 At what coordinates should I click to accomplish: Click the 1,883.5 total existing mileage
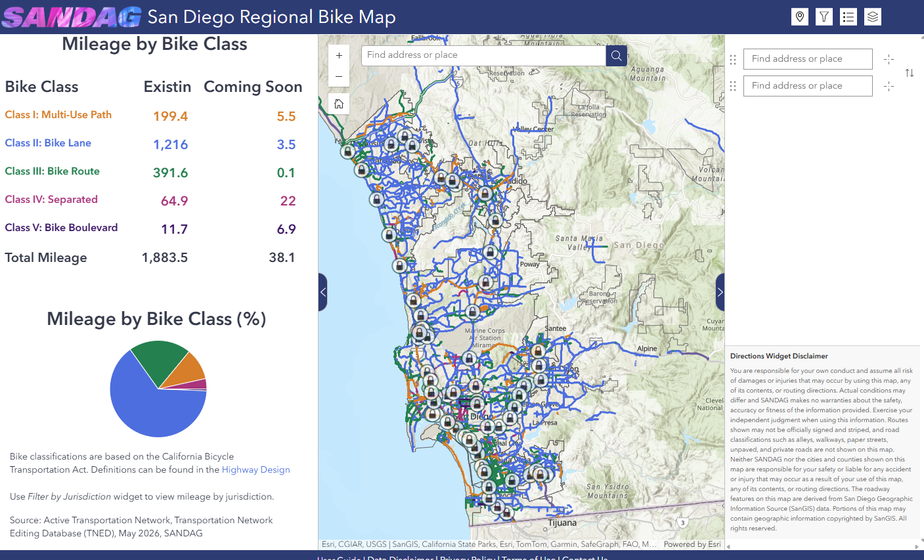click(165, 257)
